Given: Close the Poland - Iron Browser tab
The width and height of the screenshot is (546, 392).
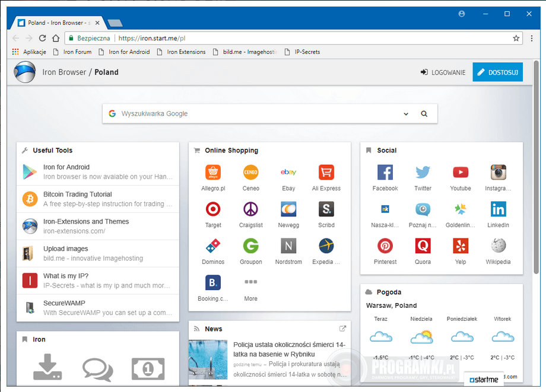Looking at the screenshot, I should coord(97,23).
